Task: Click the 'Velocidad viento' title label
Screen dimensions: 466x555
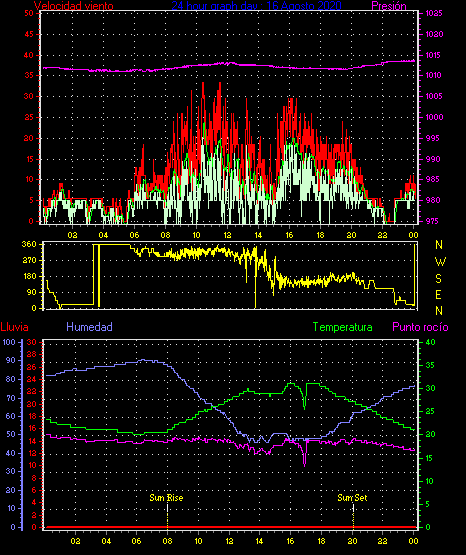Action: pos(74,6)
